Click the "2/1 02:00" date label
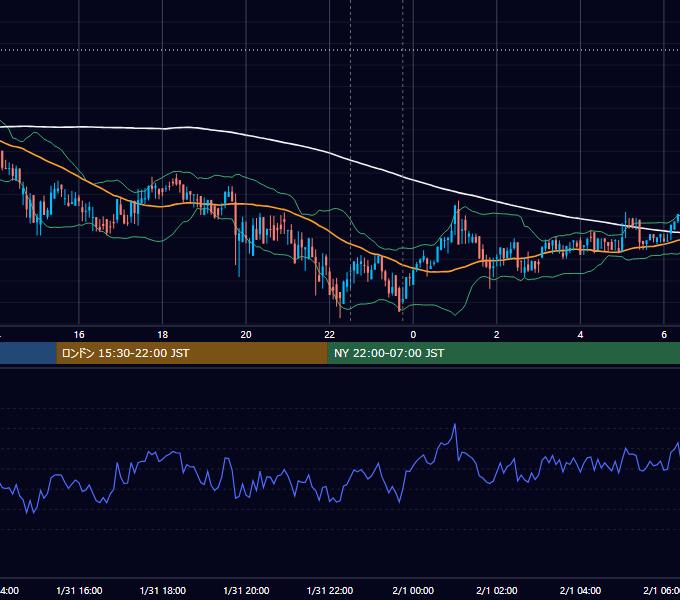The image size is (680, 600). 497,591
